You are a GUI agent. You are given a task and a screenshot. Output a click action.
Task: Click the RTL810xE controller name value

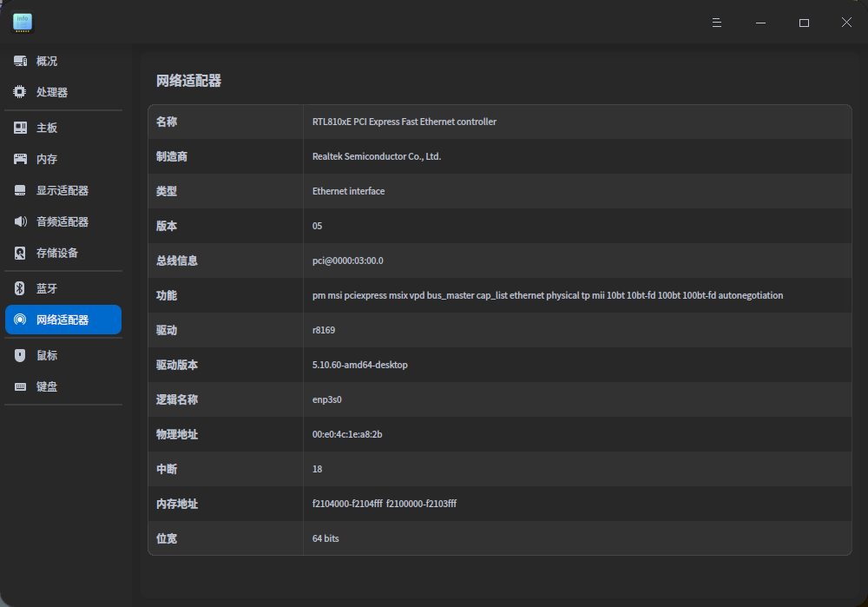[x=404, y=122]
